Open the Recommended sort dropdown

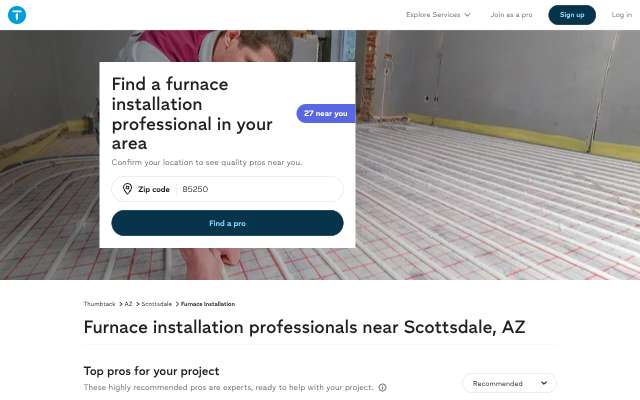tap(509, 383)
